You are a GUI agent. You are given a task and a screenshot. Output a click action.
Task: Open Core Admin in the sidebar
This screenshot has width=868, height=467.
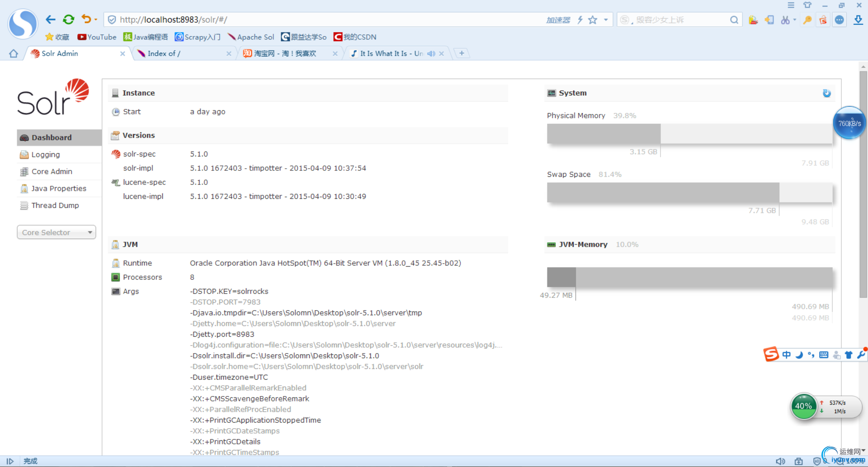(59, 171)
